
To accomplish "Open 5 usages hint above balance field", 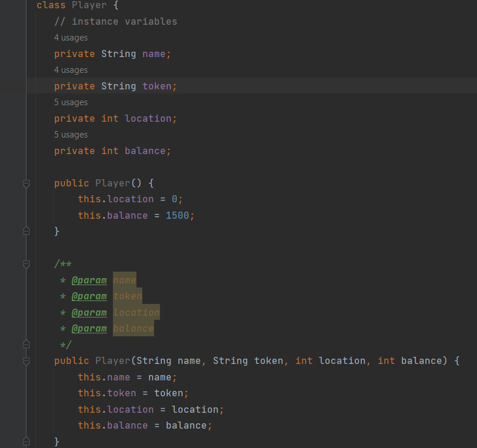I will (71, 134).
